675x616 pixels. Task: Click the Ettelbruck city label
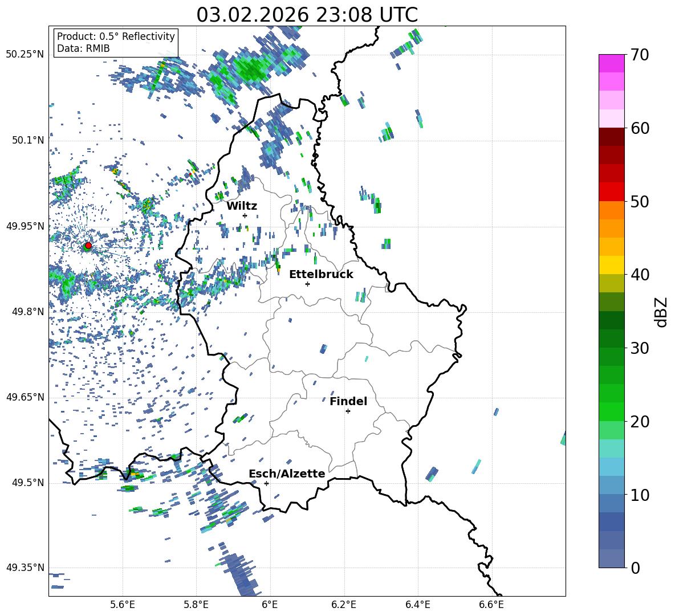click(321, 275)
